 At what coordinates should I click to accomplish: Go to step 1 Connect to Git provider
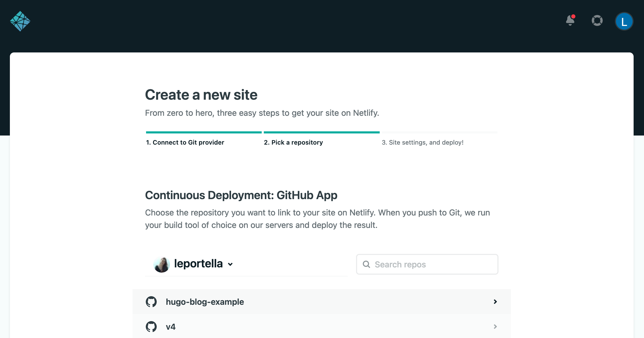click(185, 143)
